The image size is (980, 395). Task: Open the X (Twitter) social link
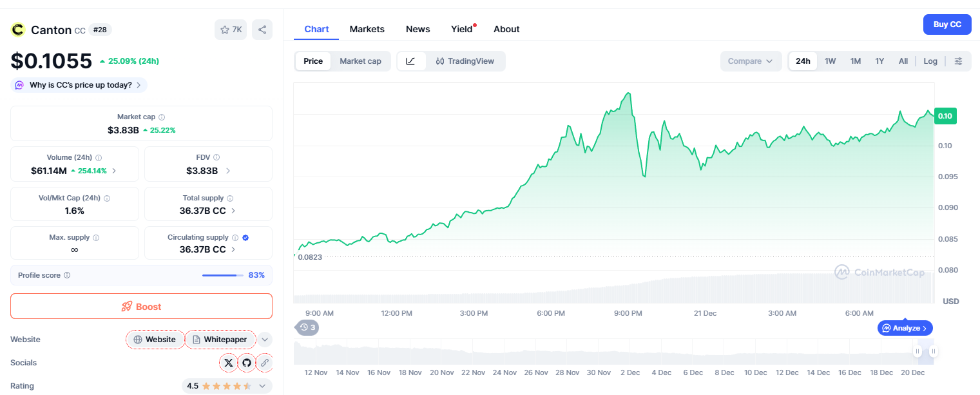click(229, 363)
